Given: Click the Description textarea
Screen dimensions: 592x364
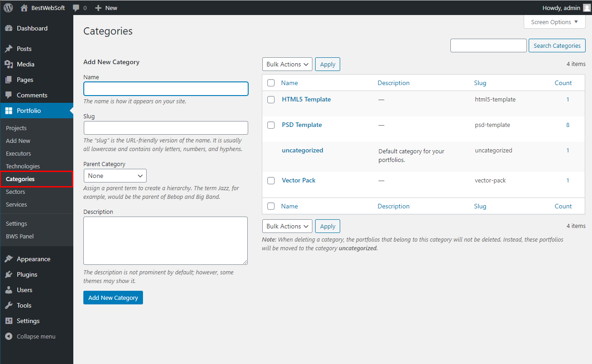Looking at the screenshot, I should [x=166, y=241].
